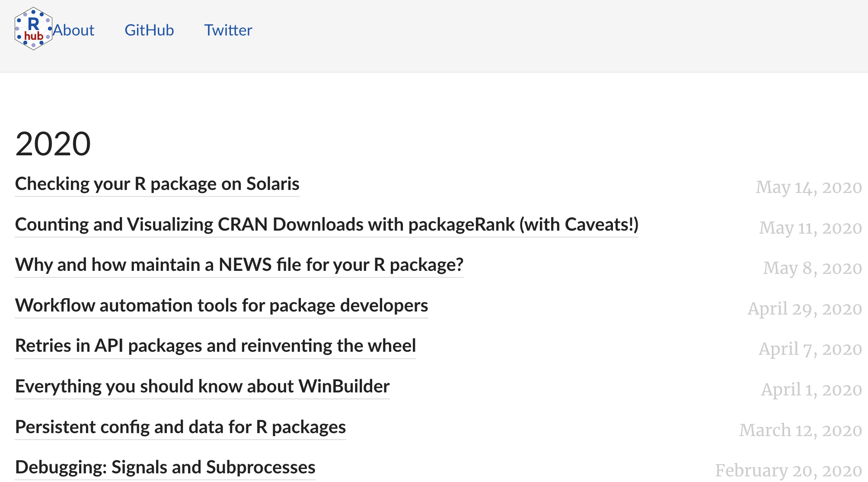Read 'Retries in API packages' post
This screenshot has height=482, width=868.
(x=215, y=346)
